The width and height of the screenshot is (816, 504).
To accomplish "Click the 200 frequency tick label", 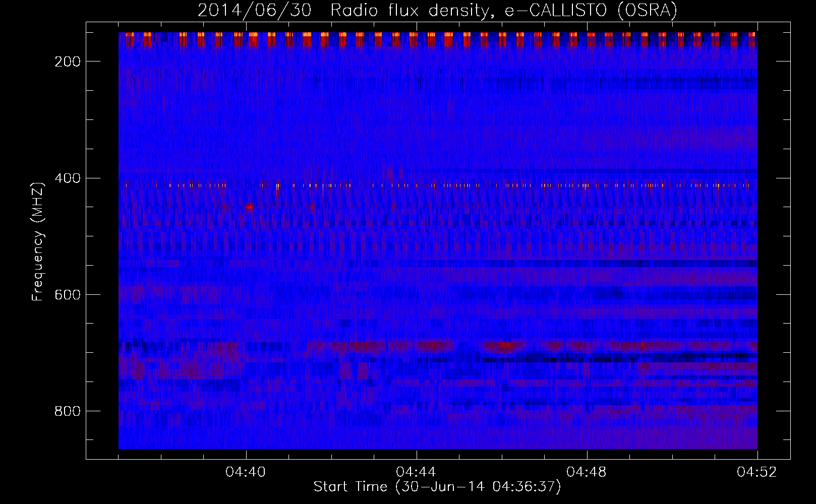I will pyautogui.click(x=68, y=61).
